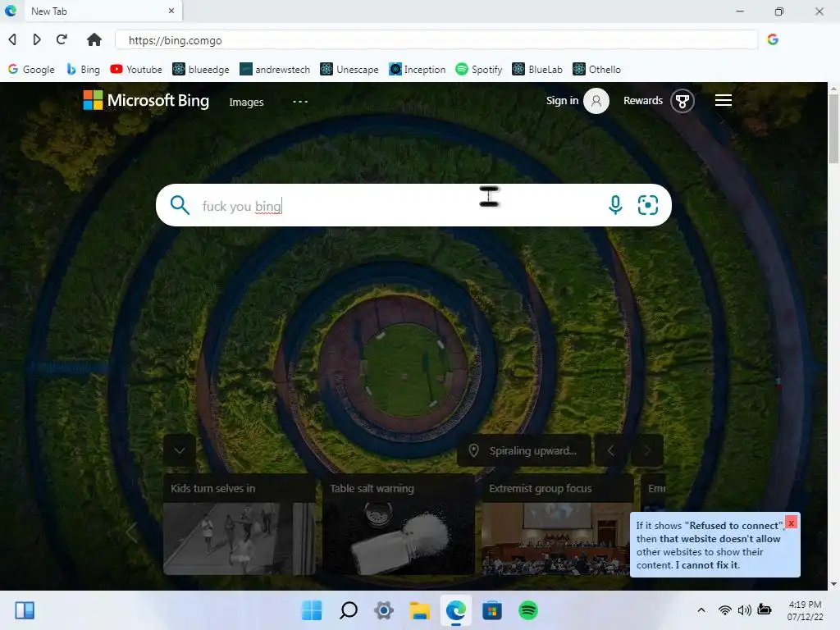Expand the system tray hidden icons chevron
Viewport: 840px width, 630px height.
coord(701,610)
